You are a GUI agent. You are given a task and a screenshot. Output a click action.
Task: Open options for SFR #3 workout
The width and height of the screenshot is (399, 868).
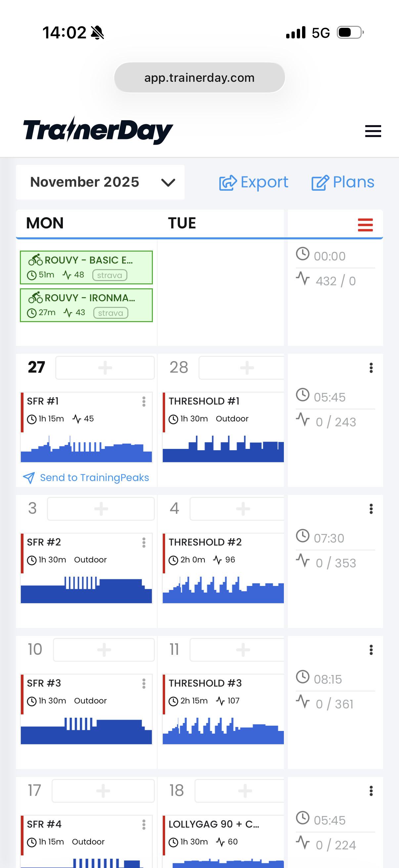coord(144,683)
